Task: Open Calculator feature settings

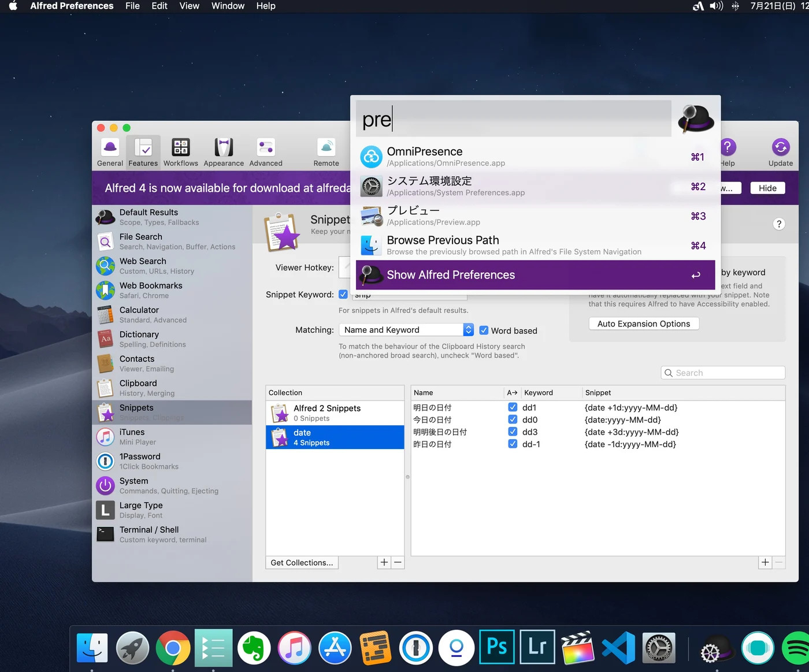Action: pyautogui.click(x=172, y=315)
